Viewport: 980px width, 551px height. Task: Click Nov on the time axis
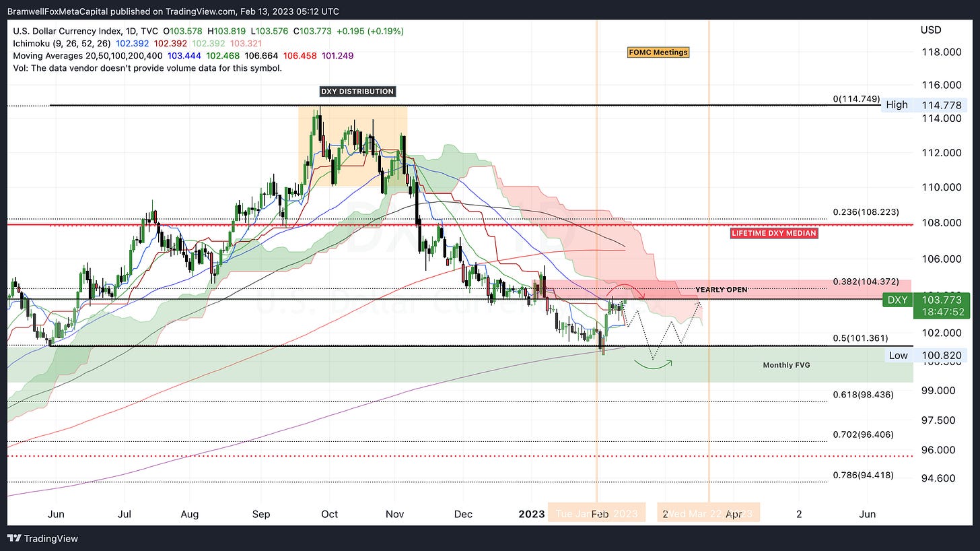(395, 514)
